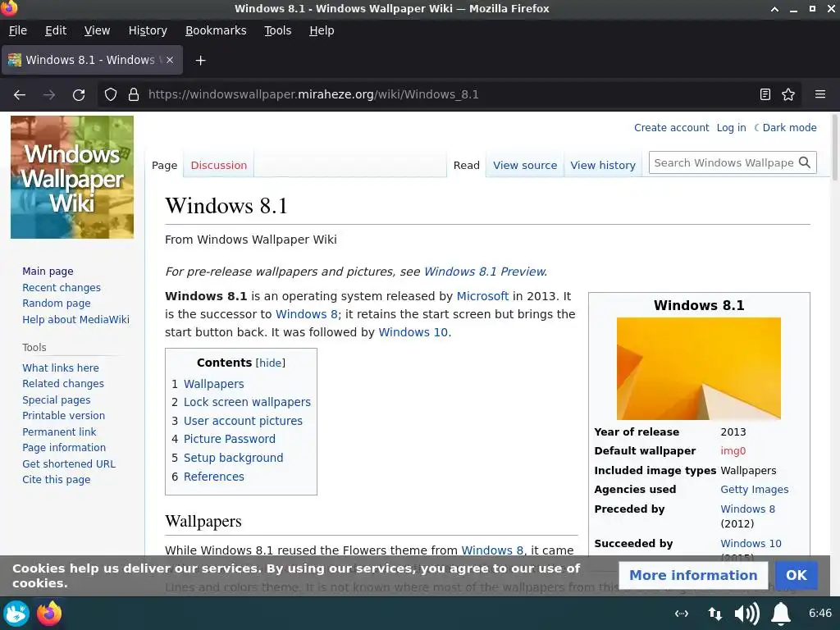
Task: Reload the current page
Action: [x=79, y=95]
